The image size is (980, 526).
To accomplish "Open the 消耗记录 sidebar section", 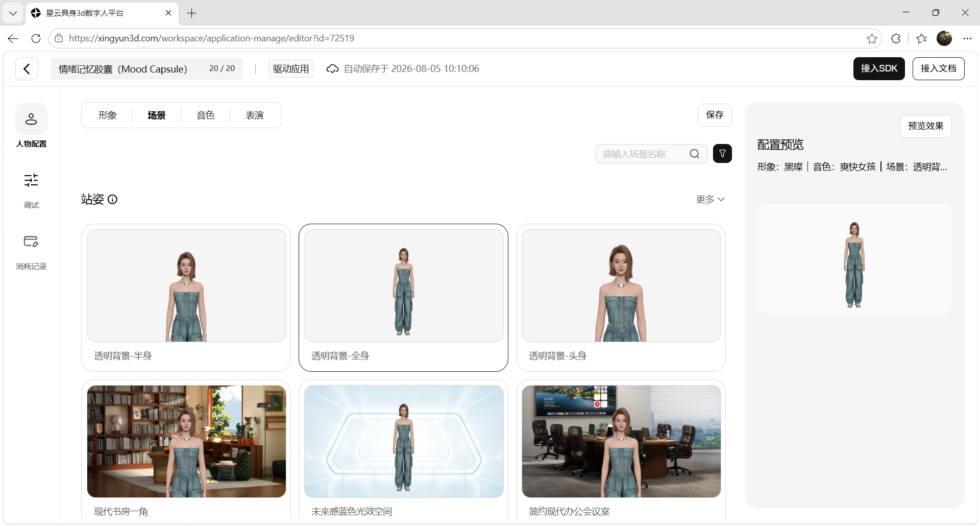I will [x=31, y=252].
